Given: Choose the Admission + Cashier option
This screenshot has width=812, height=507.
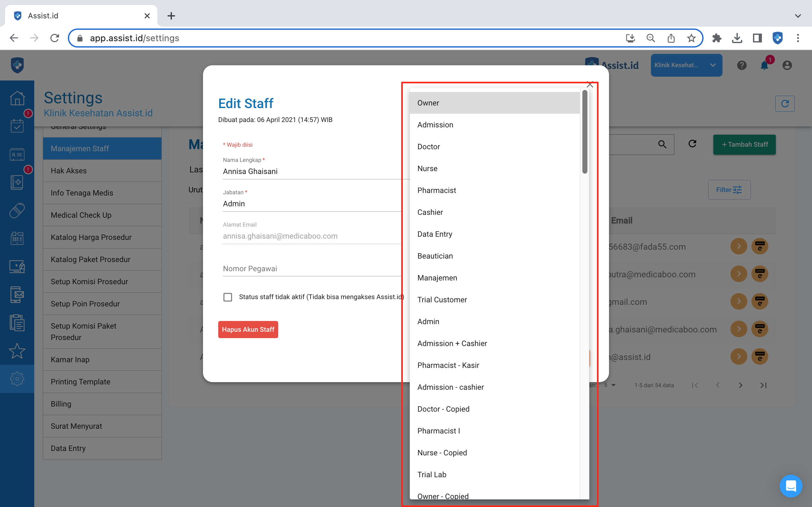Looking at the screenshot, I should coord(452,343).
